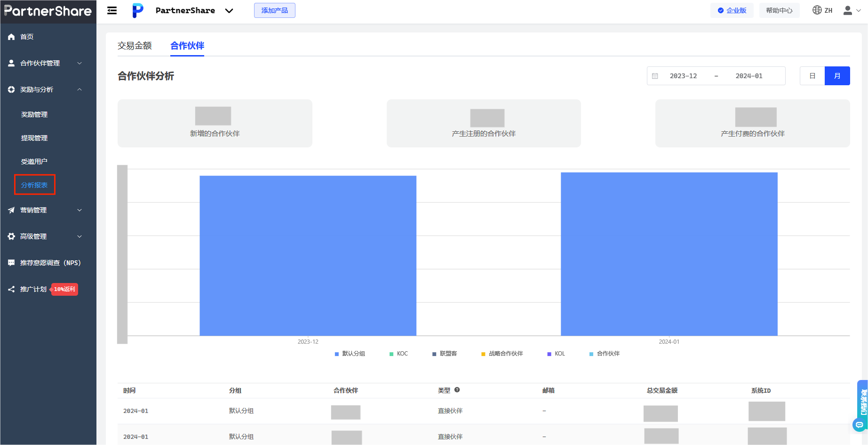Click the calendar icon in date range
This screenshot has height=445, width=868.
pyautogui.click(x=655, y=76)
